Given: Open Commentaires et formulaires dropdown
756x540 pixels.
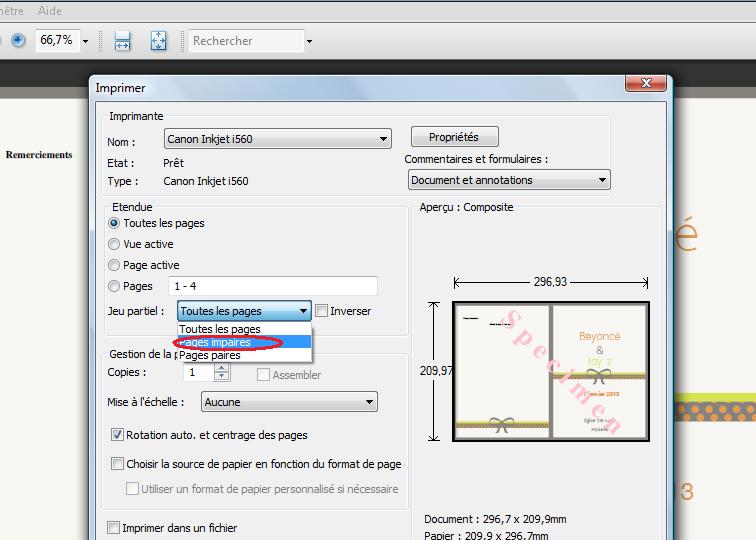Looking at the screenshot, I should click(602, 180).
